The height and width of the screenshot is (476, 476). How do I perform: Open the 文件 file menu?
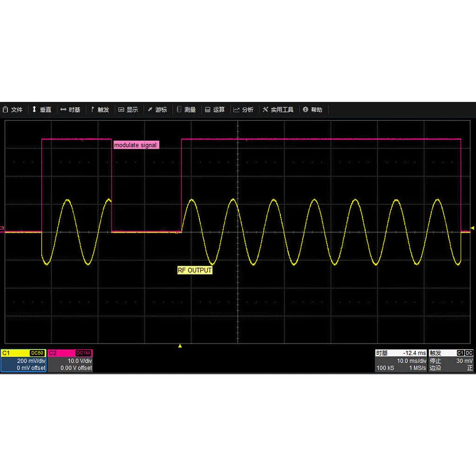[x=13, y=109]
